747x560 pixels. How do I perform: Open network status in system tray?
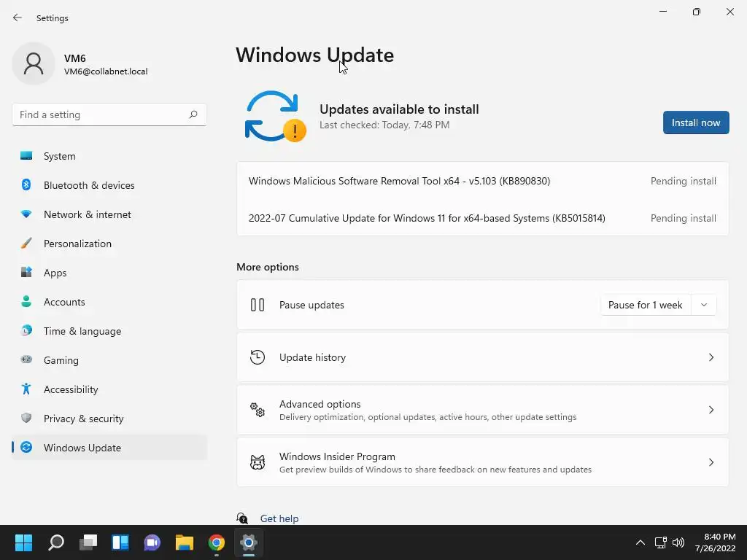click(660, 542)
